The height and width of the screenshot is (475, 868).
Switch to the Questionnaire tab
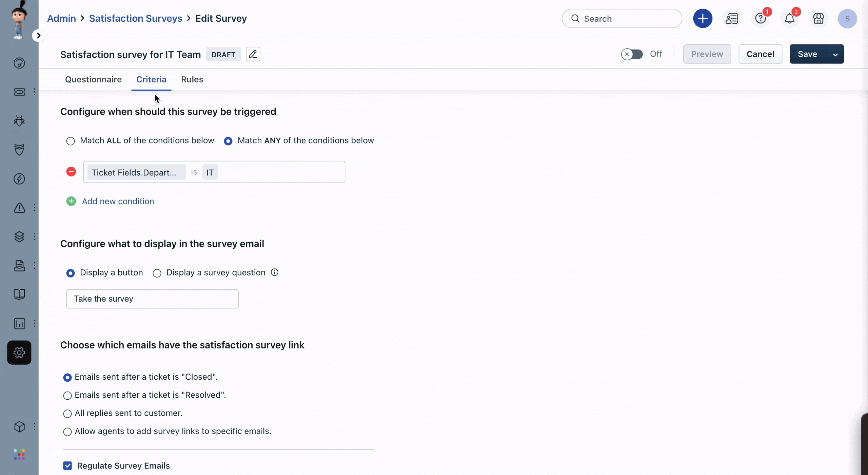[x=93, y=79]
